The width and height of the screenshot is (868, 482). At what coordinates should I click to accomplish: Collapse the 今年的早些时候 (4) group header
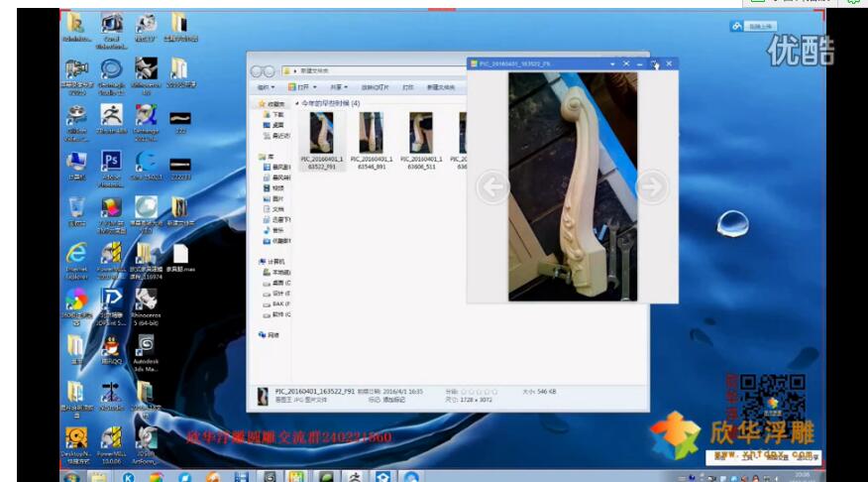pyautogui.click(x=297, y=103)
